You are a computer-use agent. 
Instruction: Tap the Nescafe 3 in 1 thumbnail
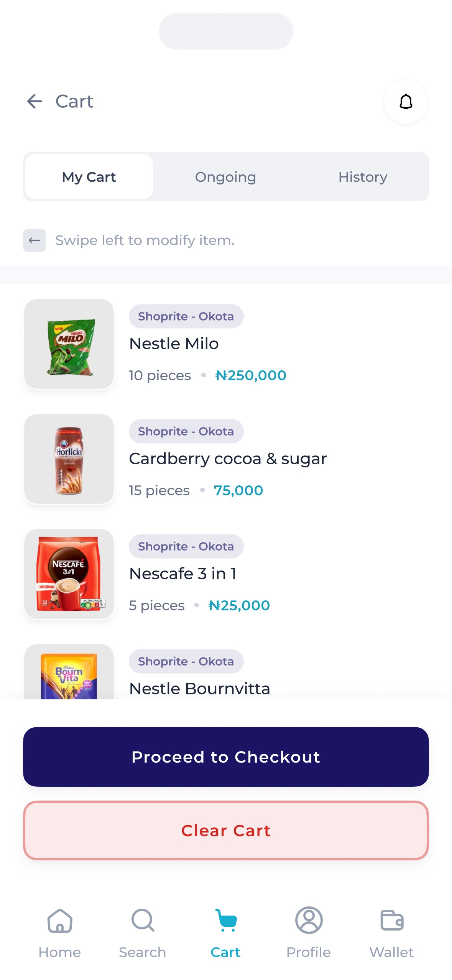click(69, 574)
